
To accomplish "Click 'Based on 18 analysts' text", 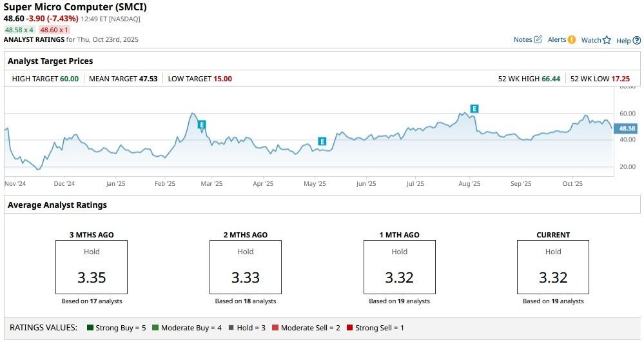I will coord(246,301).
